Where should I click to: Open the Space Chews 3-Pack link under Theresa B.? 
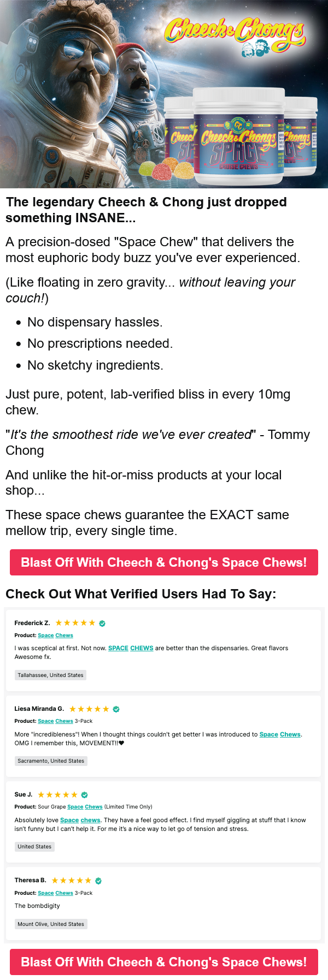click(x=55, y=893)
